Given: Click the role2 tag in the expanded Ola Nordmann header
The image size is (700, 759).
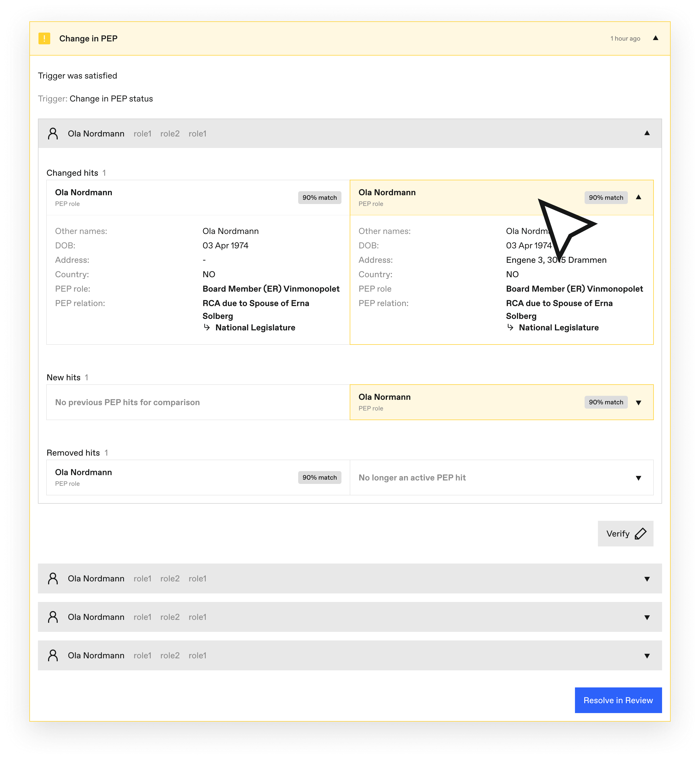Looking at the screenshot, I should tap(170, 134).
